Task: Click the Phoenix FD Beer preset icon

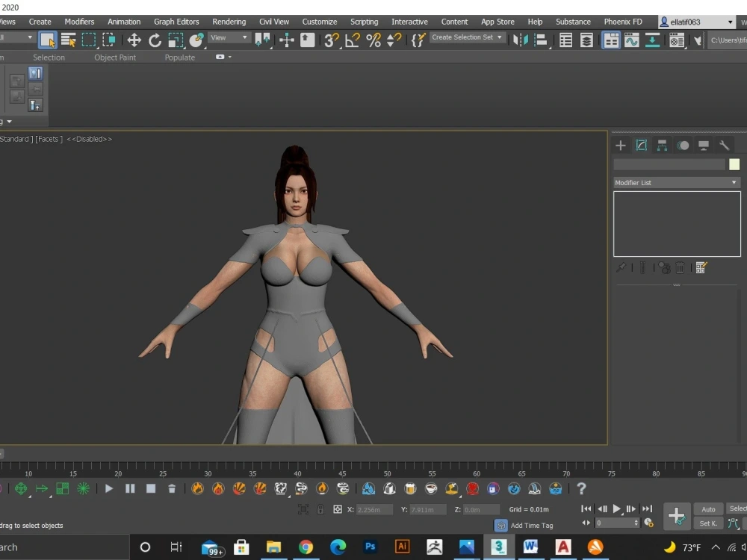Action: tap(410, 488)
